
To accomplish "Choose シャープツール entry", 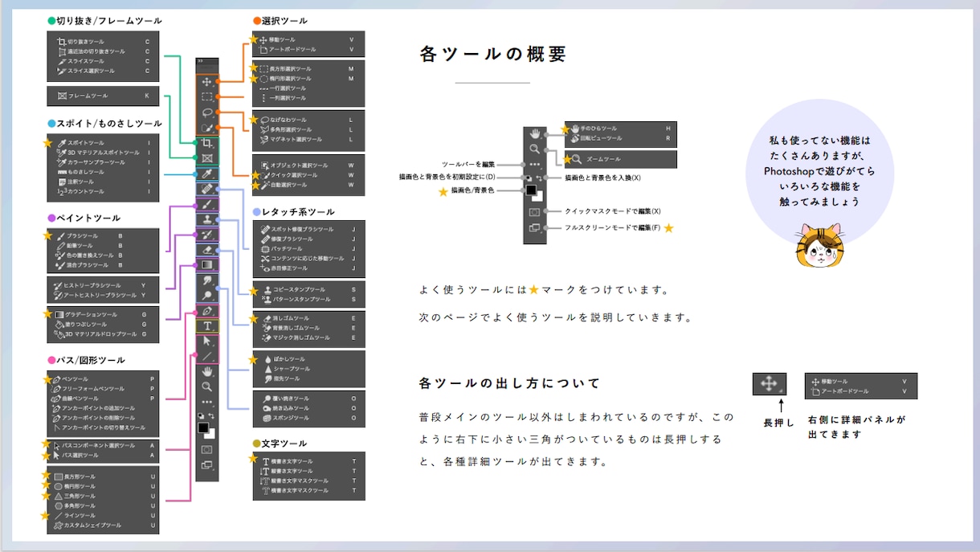I will [287, 369].
